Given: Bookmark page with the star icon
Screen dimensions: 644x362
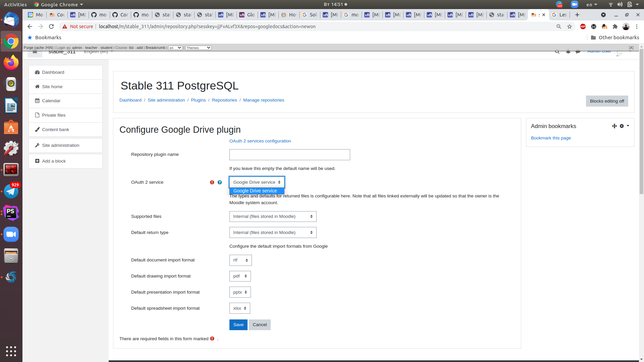Looking at the screenshot, I should (570, 26).
